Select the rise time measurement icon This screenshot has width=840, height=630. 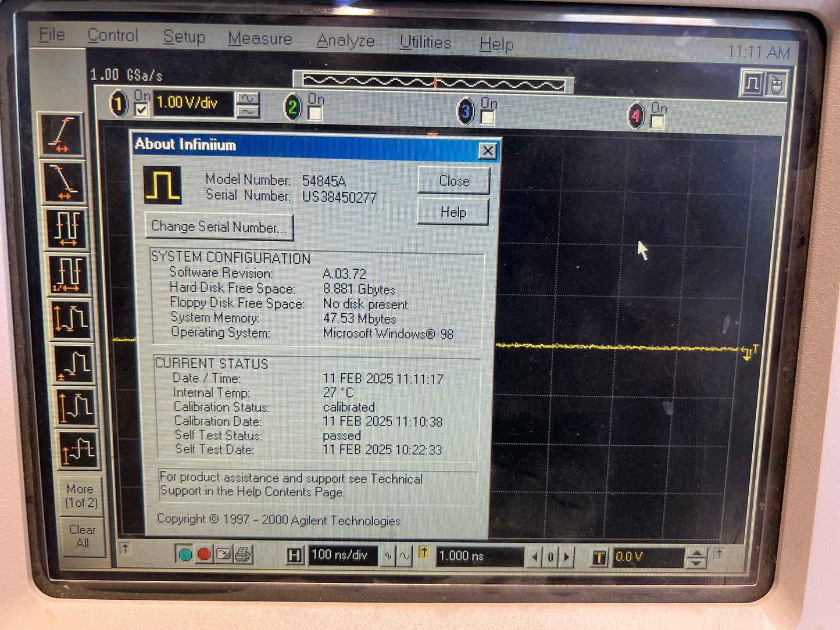(62, 135)
